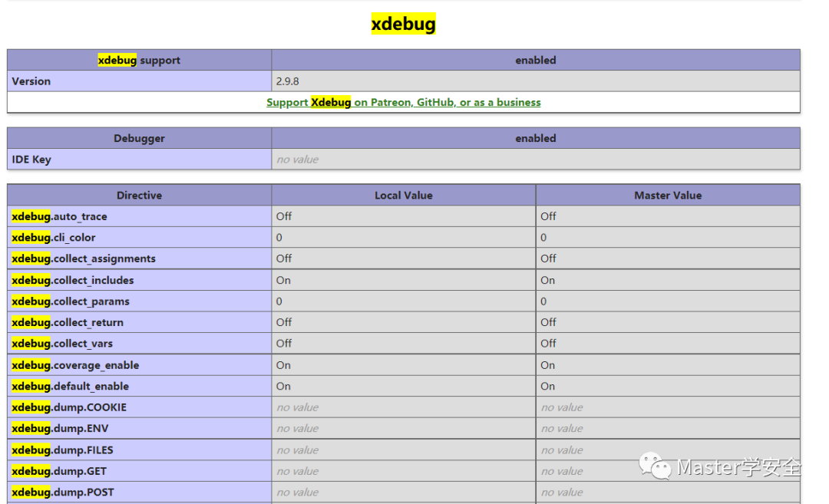
Task: Click auto_trace master value Off
Action: [x=548, y=216]
